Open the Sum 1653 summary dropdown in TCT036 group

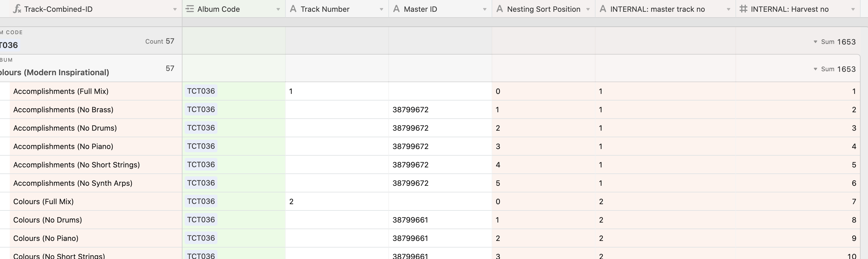816,42
